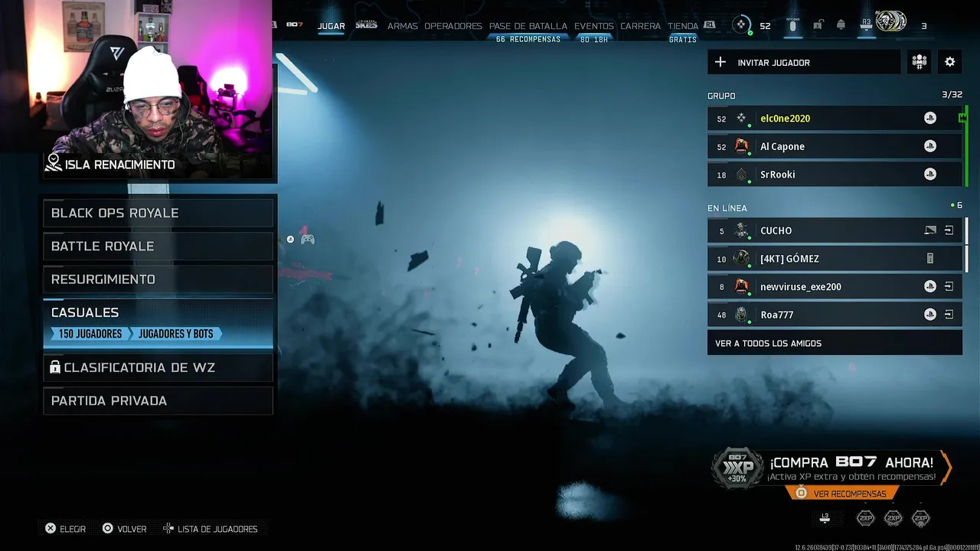Select Clasificatoria de WZ mode
The width and height of the screenshot is (980, 551).
[x=158, y=367]
